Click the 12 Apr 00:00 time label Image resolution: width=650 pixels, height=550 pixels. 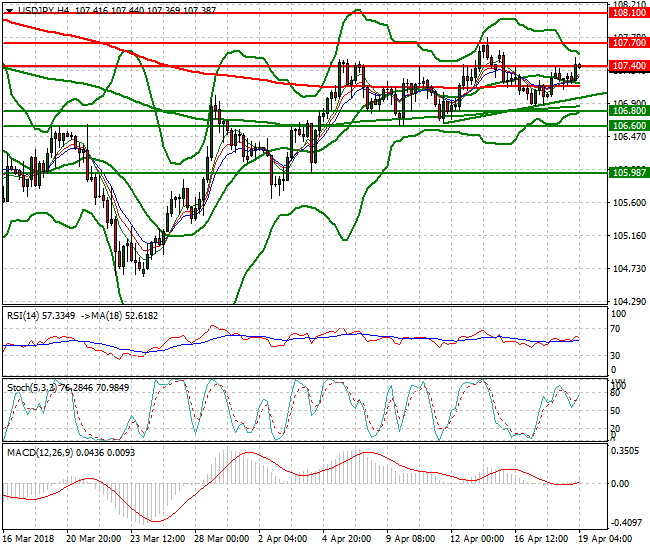tap(477, 539)
